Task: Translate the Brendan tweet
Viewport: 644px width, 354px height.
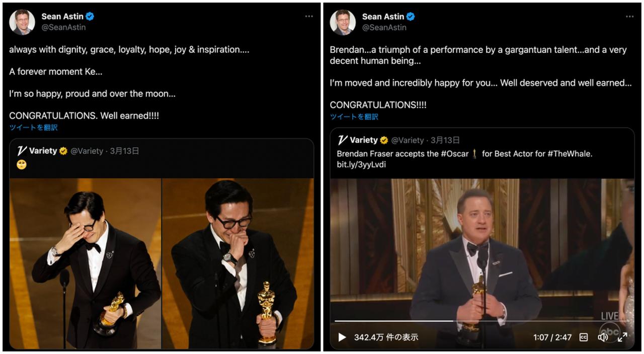Action: pyautogui.click(x=354, y=117)
